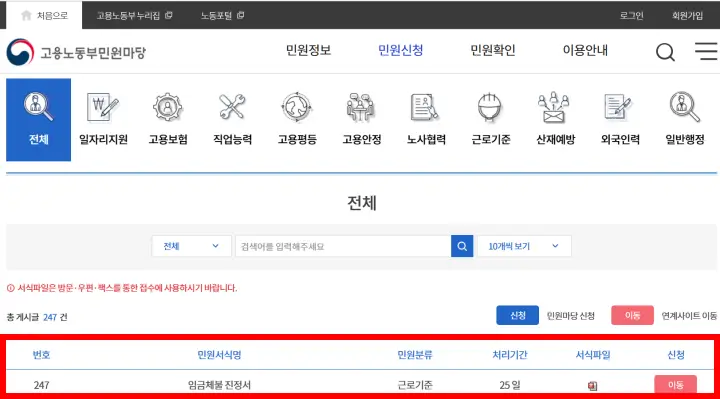Click the header search magnifier icon
This screenshot has width=720, height=399.
pyautogui.click(x=665, y=52)
